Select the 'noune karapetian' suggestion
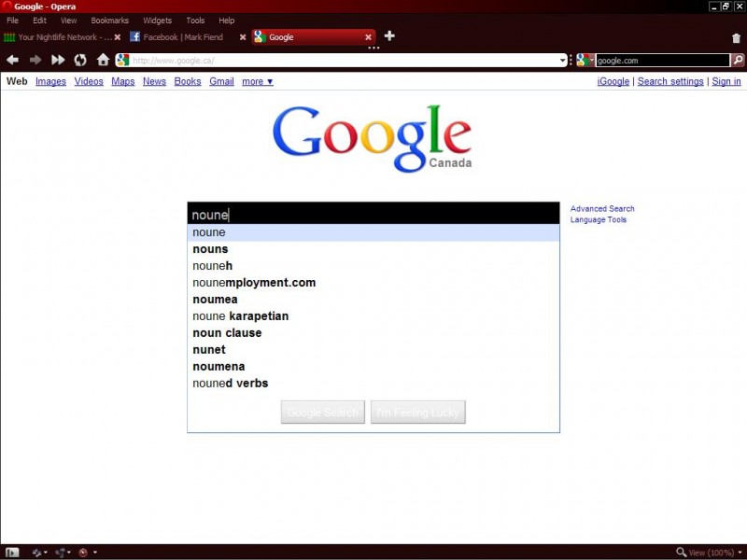Screen dimensions: 747x560 point(373,316)
